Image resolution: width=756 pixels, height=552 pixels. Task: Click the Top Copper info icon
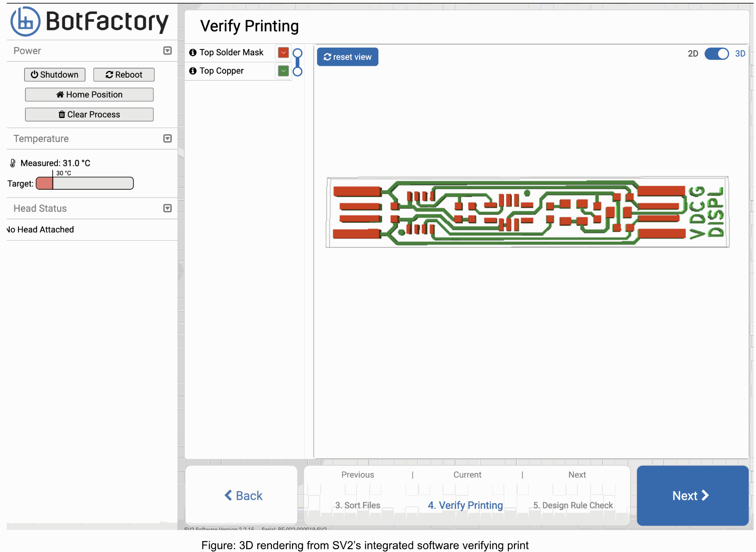click(x=193, y=71)
